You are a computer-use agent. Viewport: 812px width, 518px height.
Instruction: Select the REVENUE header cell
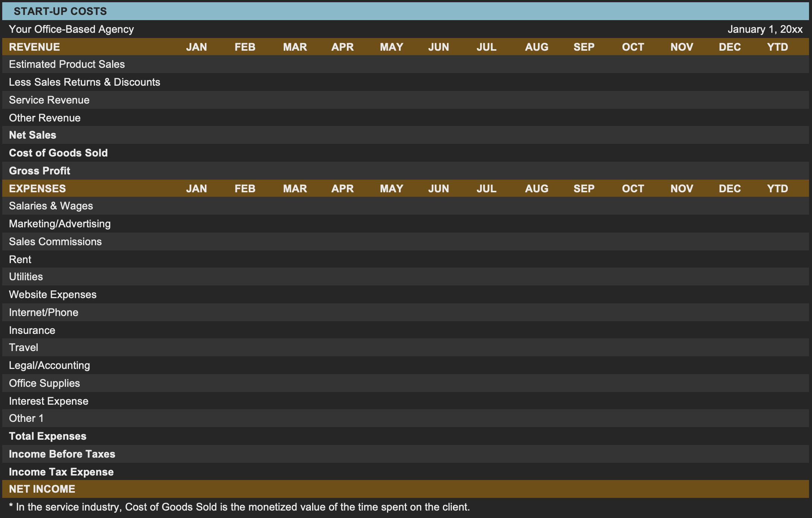[34, 47]
